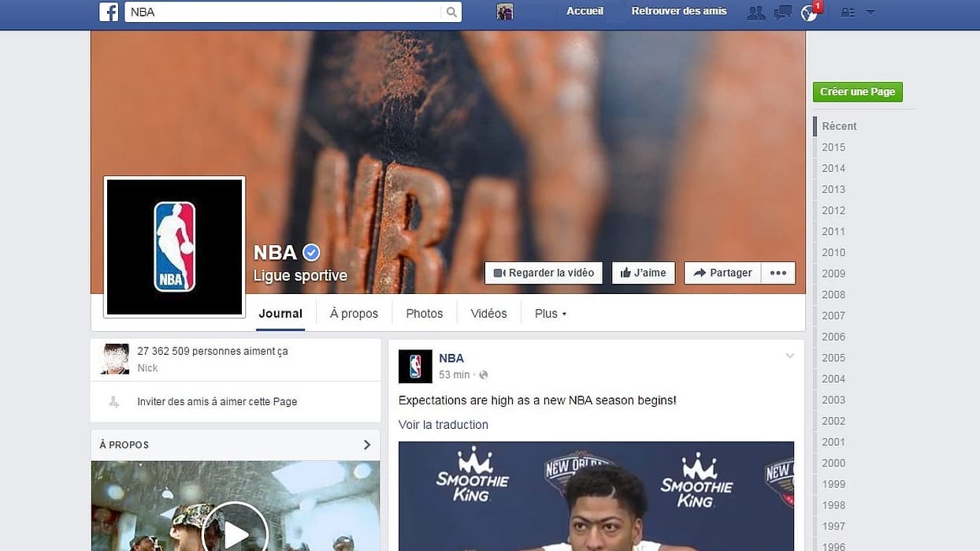Open the three dots more options button
The height and width of the screenshot is (551, 980).
(x=778, y=273)
